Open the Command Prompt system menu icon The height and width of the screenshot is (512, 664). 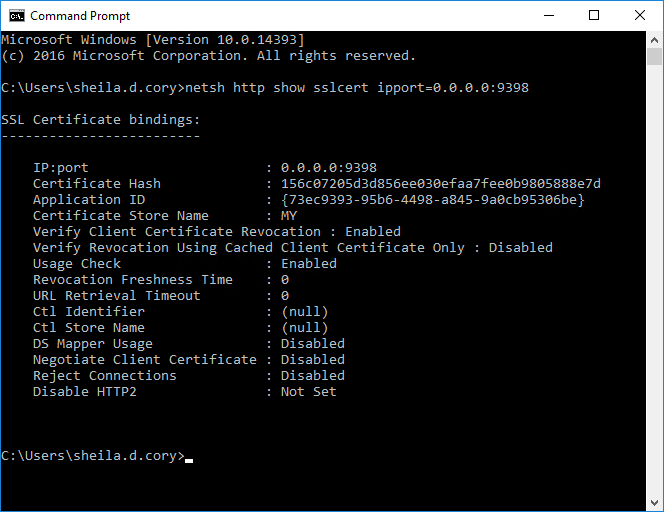[x=16, y=15]
